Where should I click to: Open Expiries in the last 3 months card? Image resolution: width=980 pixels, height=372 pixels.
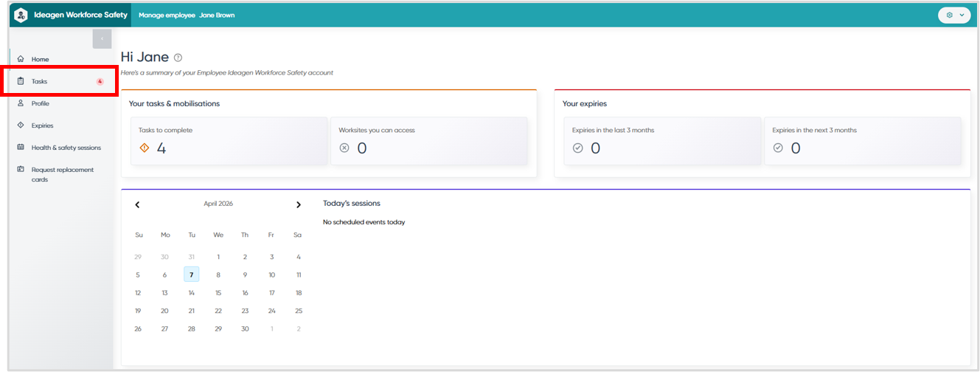pyautogui.click(x=662, y=140)
